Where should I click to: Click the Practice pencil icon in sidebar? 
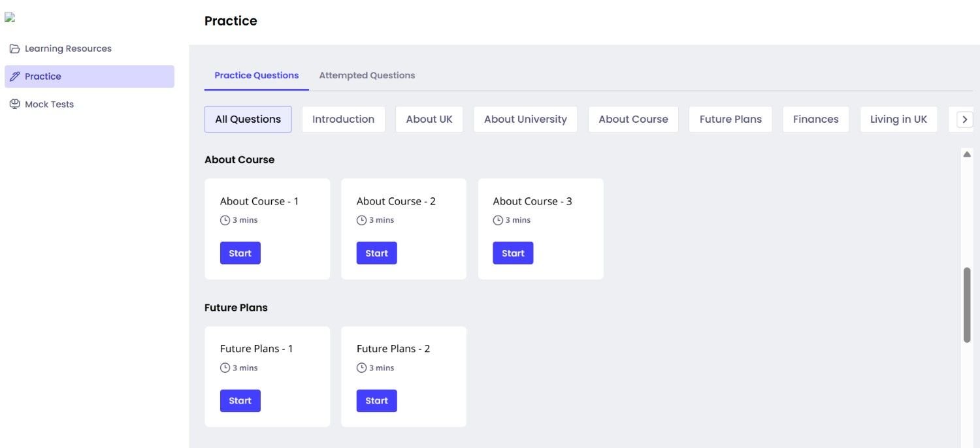pos(14,76)
